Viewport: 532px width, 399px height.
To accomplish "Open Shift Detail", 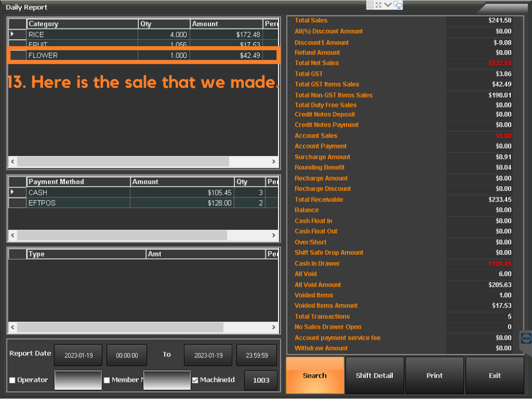I will pyautogui.click(x=374, y=376).
